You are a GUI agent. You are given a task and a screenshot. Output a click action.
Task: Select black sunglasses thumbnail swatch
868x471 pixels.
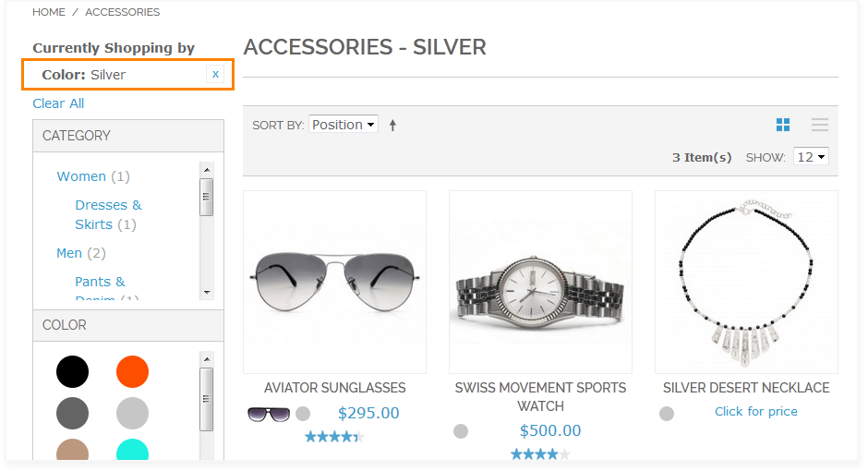click(x=269, y=414)
